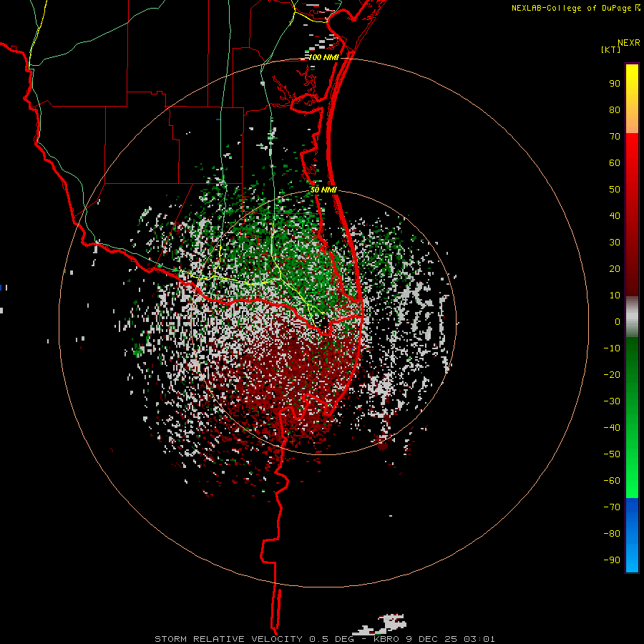Select the positive 90 knot scale label
The image size is (644, 644).
615,84
